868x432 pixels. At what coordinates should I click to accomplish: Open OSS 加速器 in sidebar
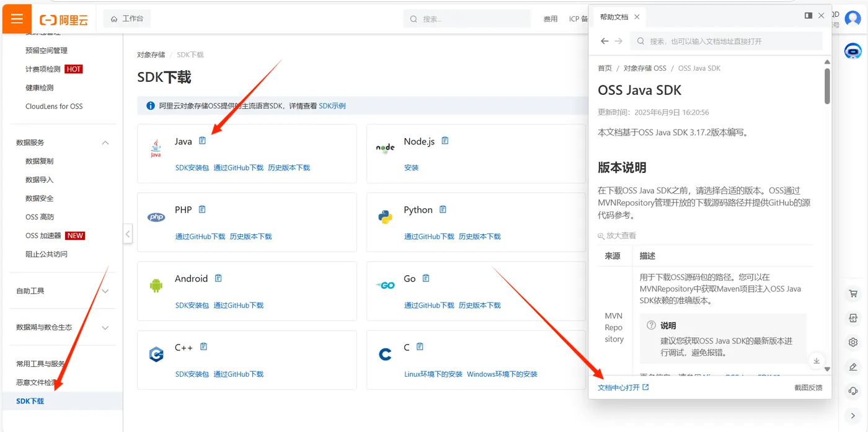tap(43, 236)
